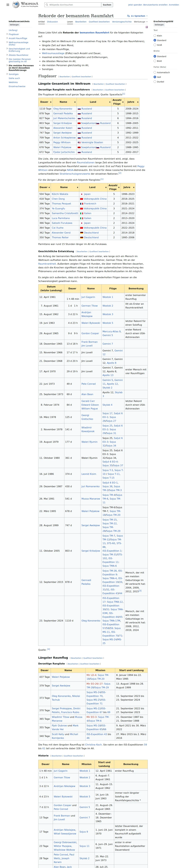The width and height of the screenshot is (186, 868).
Task: Sort the Kōichi Wakata table by Jahre
Action: [x=128, y=187]
